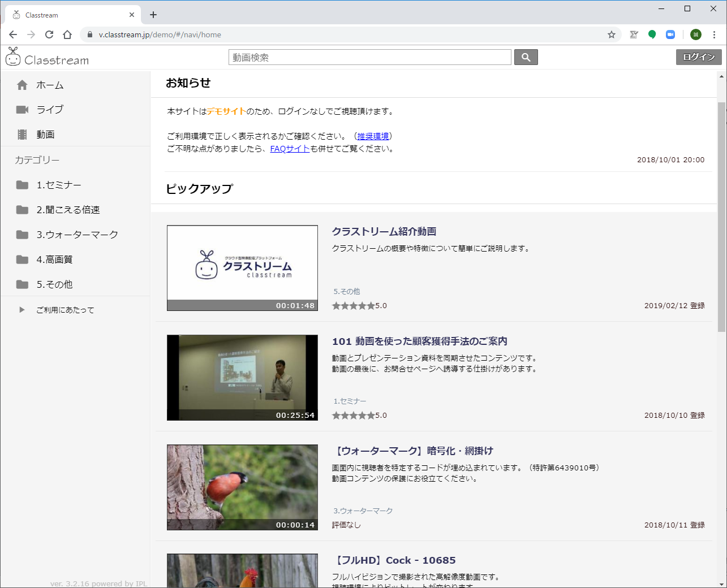The image size is (727, 588).
Task: Open the FAQサイト link
Action: 290,149
